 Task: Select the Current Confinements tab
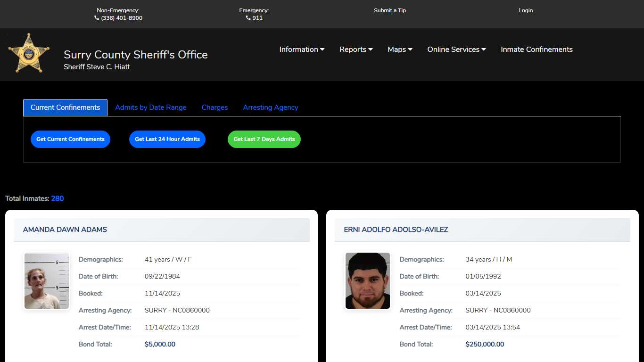click(65, 107)
